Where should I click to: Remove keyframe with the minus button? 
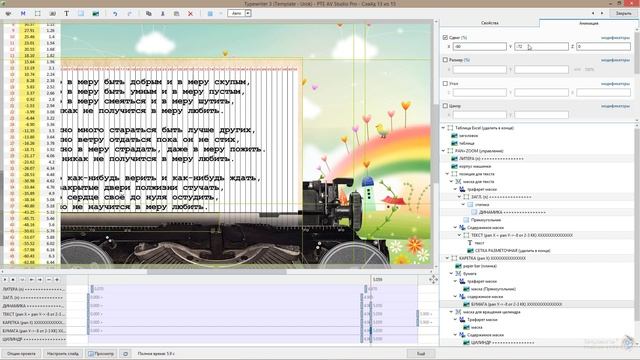point(49,280)
